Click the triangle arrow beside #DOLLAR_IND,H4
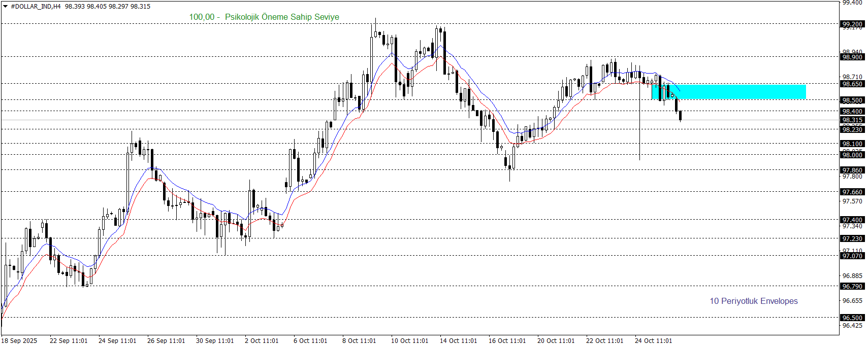The image size is (868, 347). click(x=6, y=7)
